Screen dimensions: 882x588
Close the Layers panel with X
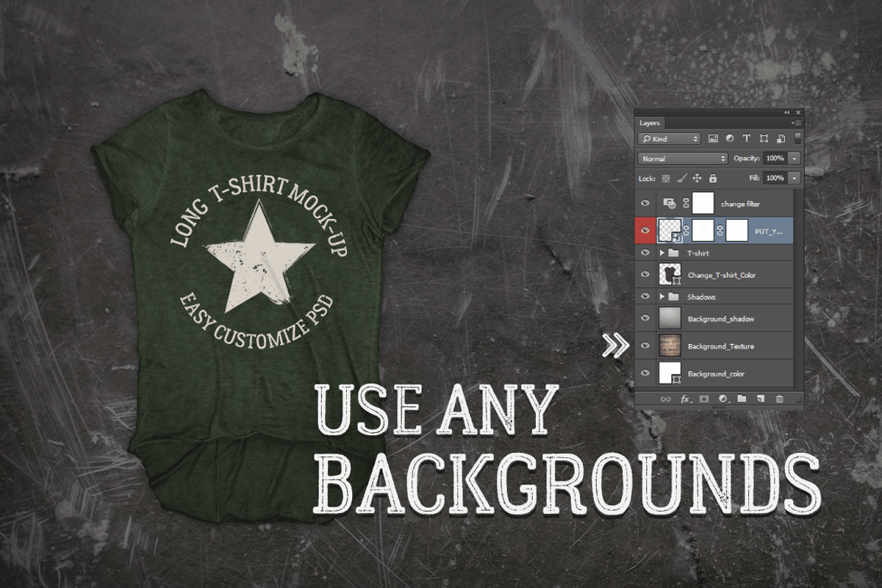click(x=798, y=112)
